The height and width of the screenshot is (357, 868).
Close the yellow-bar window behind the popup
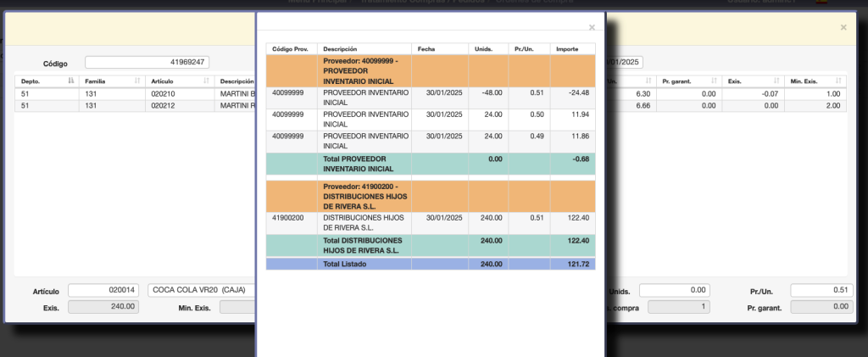(843, 27)
